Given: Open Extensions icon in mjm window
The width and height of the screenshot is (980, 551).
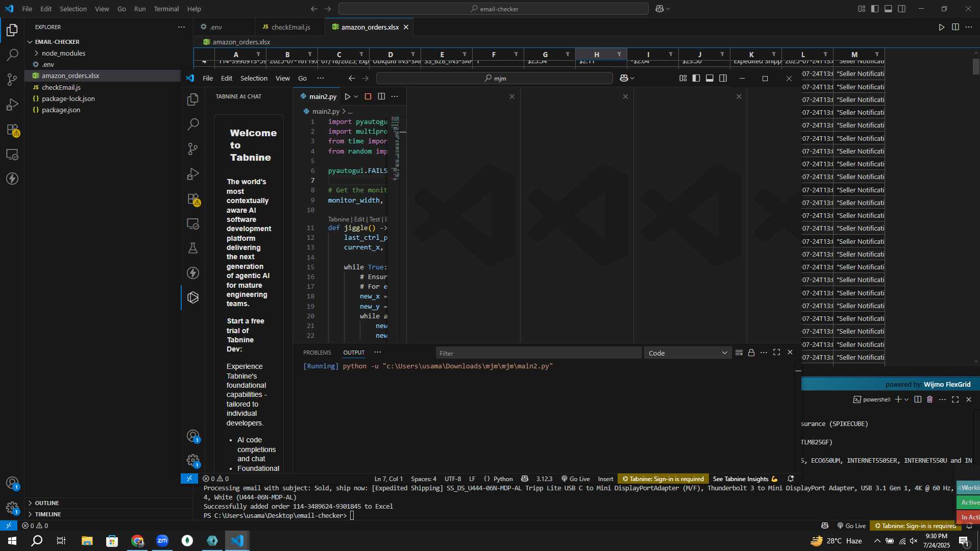Looking at the screenshot, I should 193,199.
